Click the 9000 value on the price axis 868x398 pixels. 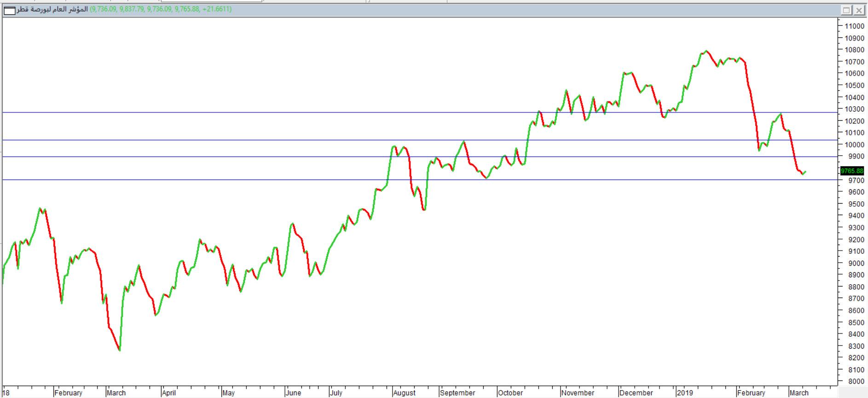pos(856,263)
